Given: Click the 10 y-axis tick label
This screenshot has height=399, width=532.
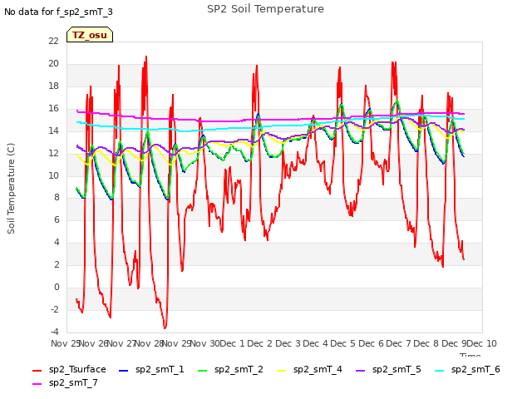Looking at the screenshot, I should [53, 175].
